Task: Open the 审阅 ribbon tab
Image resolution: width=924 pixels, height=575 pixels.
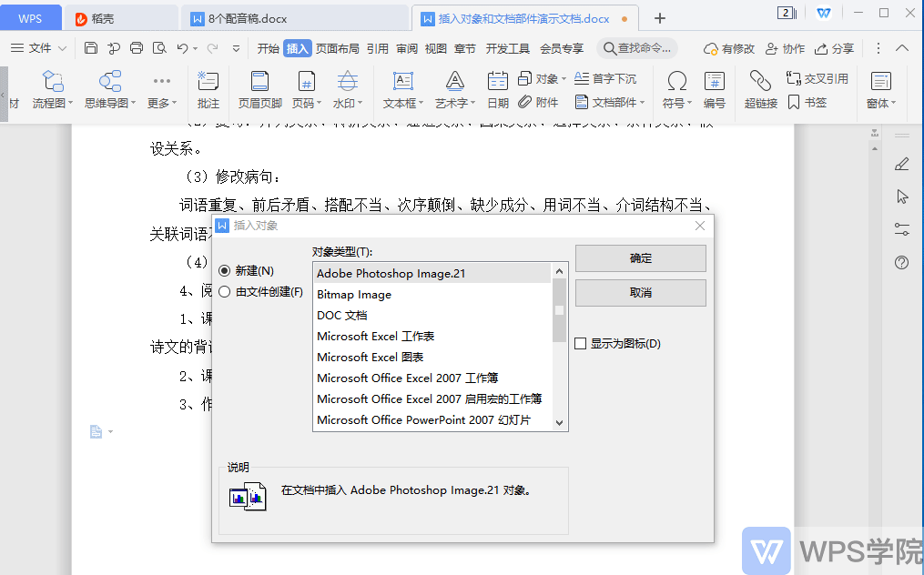Action: [407, 48]
